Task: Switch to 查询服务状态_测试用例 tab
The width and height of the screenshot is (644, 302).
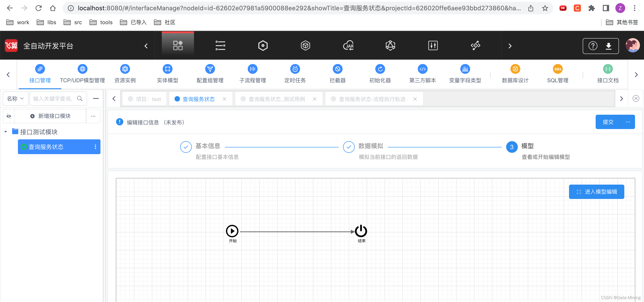Action: coord(277,99)
